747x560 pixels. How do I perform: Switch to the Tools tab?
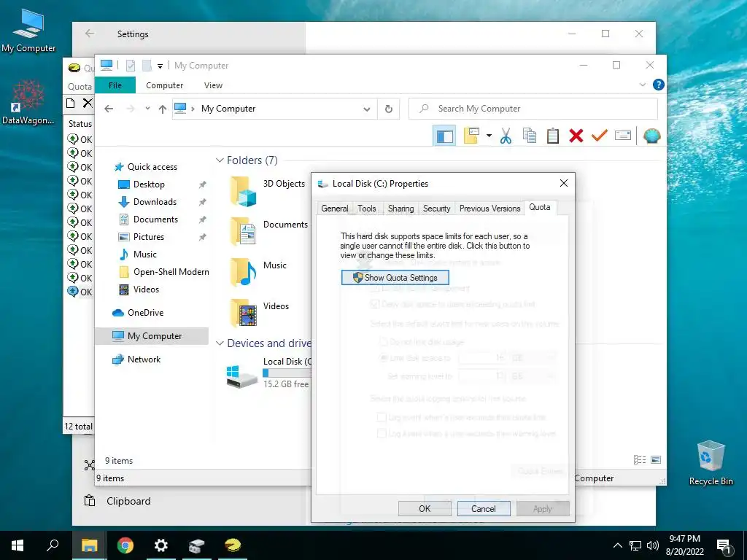[367, 209]
